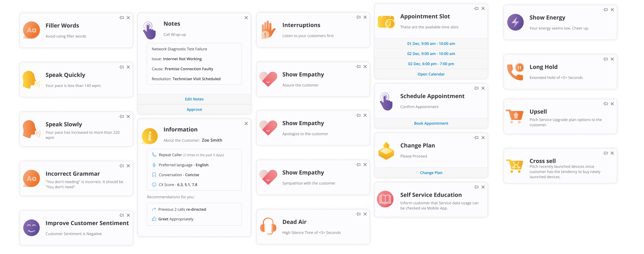This screenshot has height=254, width=644.
Task: Click the Appointment Slot calendar icon
Action: point(386,22)
